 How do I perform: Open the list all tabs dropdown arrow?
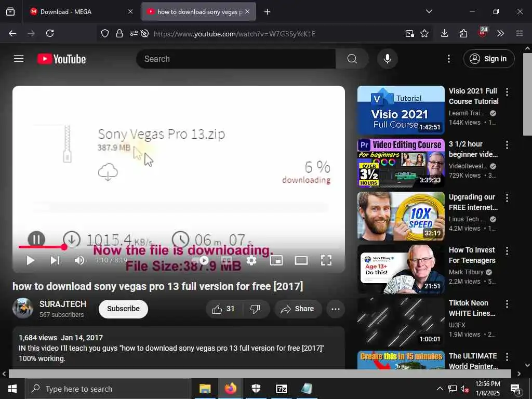429,11
